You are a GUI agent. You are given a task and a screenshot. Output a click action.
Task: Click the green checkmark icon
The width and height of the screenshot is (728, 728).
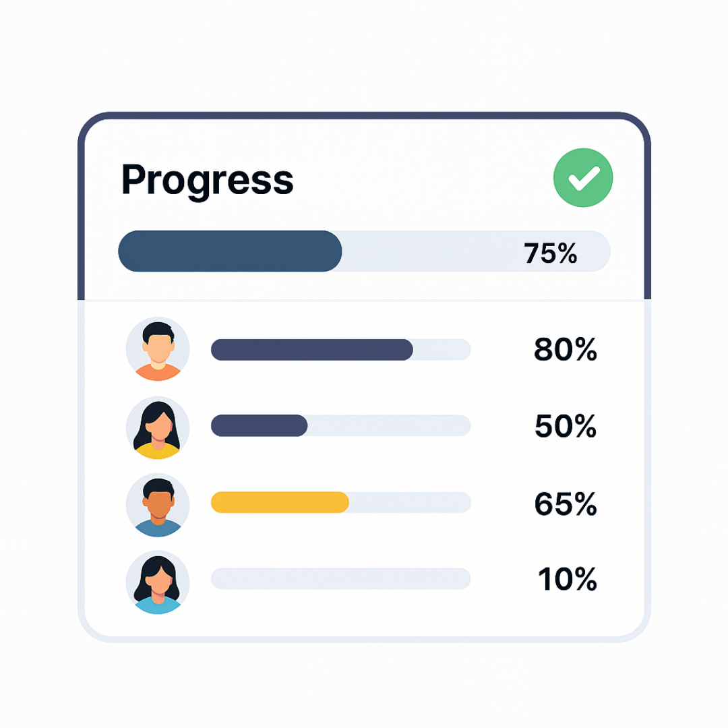coord(583,178)
